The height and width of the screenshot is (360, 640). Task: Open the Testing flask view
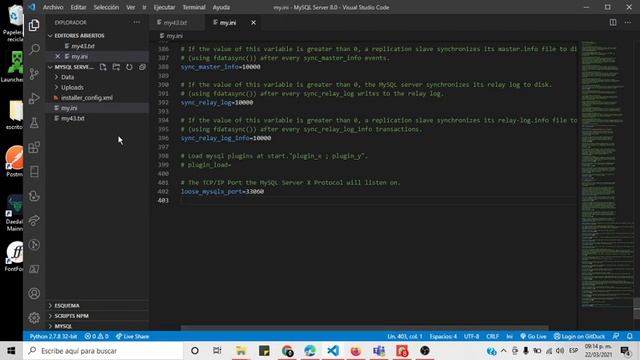pos(34,123)
